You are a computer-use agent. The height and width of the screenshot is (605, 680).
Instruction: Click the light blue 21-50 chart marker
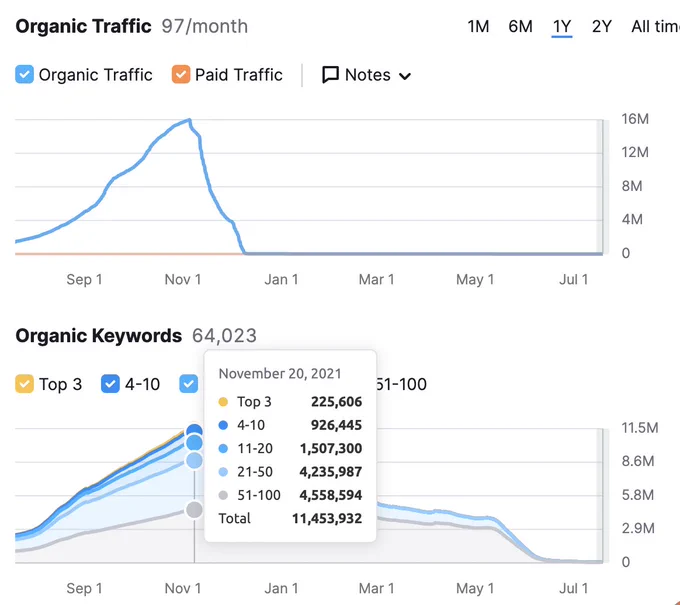pos(194,461)
